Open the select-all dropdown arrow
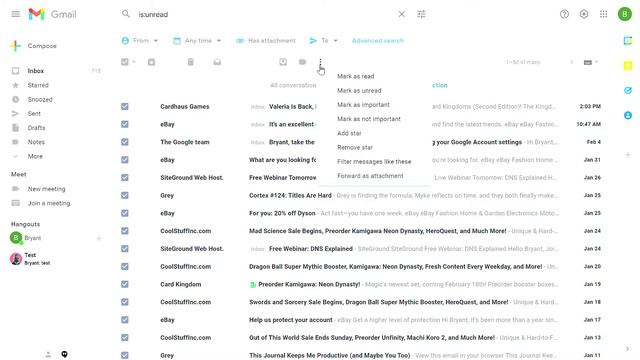 coord(134,62)
